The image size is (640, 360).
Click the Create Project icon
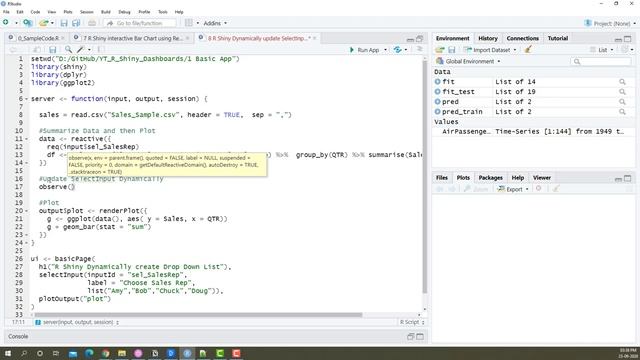(x=28, y=23)
